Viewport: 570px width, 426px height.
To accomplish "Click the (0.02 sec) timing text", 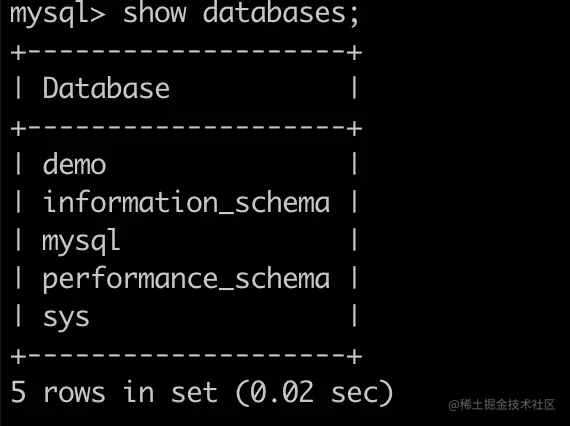I will click(x=314, y=393).
